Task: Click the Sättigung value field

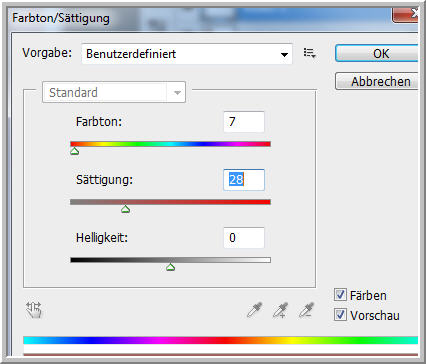Action: (244, 180)
